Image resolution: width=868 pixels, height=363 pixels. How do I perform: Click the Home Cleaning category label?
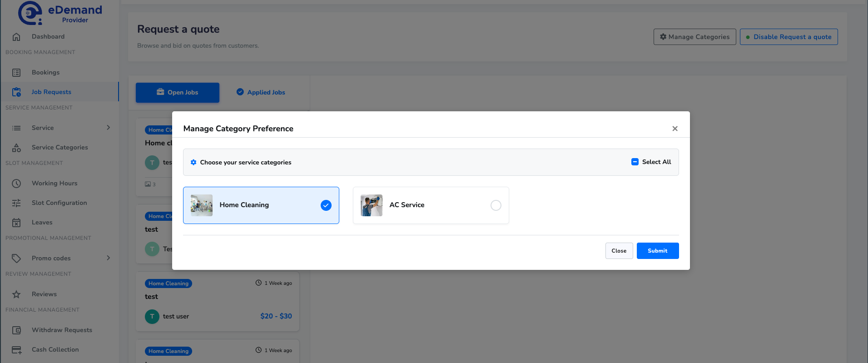[x=244, y=205]
